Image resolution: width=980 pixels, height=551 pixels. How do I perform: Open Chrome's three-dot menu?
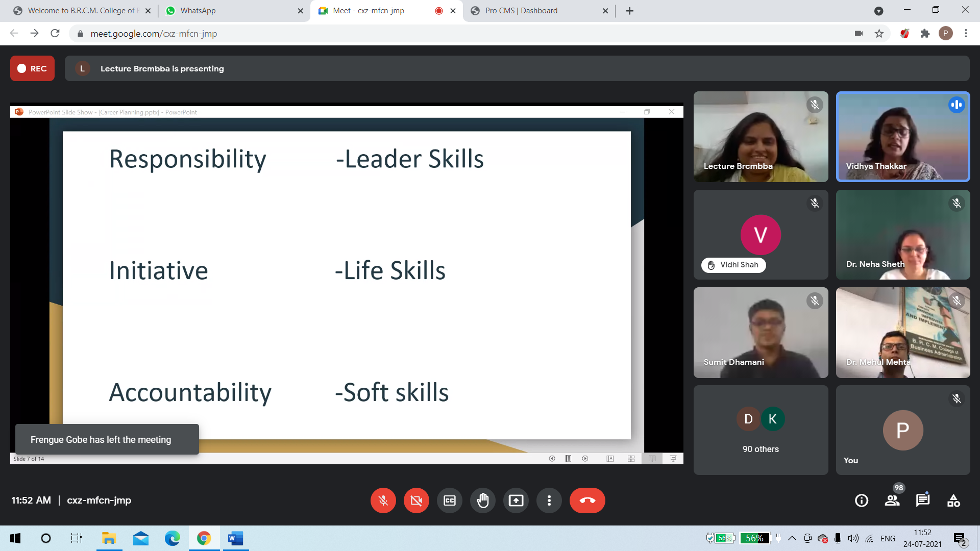pos(966,34)
